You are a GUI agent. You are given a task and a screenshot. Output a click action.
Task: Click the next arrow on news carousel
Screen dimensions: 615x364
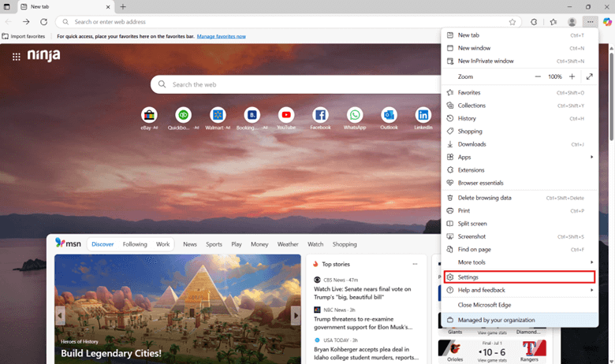click(x=296, y=315)
